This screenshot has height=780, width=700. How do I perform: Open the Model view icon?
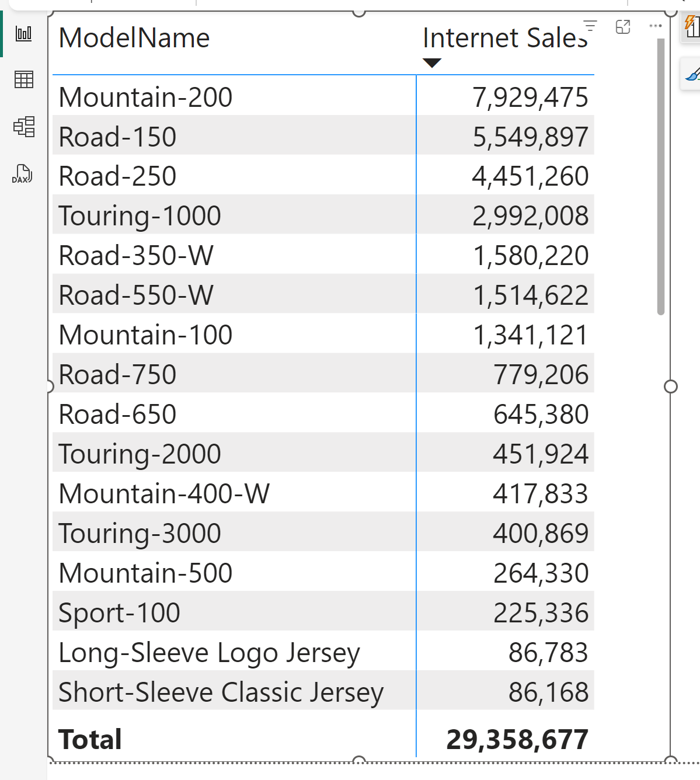pyautogui.click(x=24, y=127)
